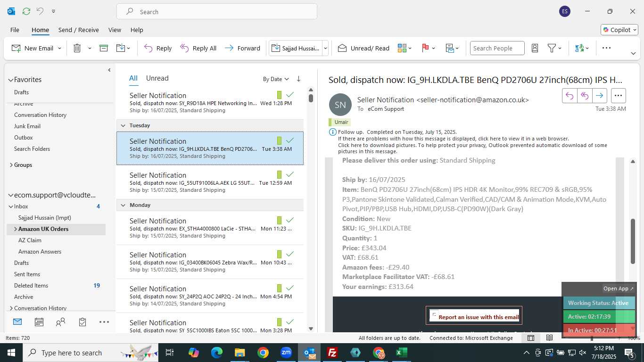The height and width of the screenshot is (362, 644).
Task: Toggle complete flag on Zebra Wax message
Action: pos(290,254)
